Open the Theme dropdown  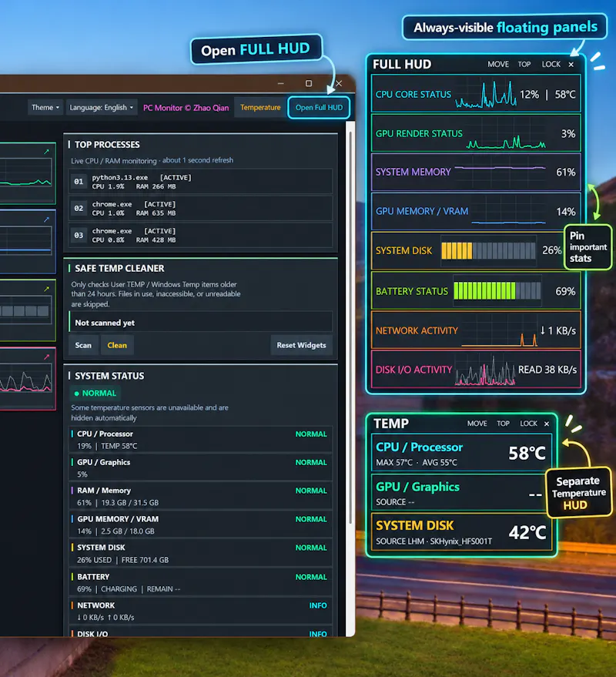tap(45, 108)
